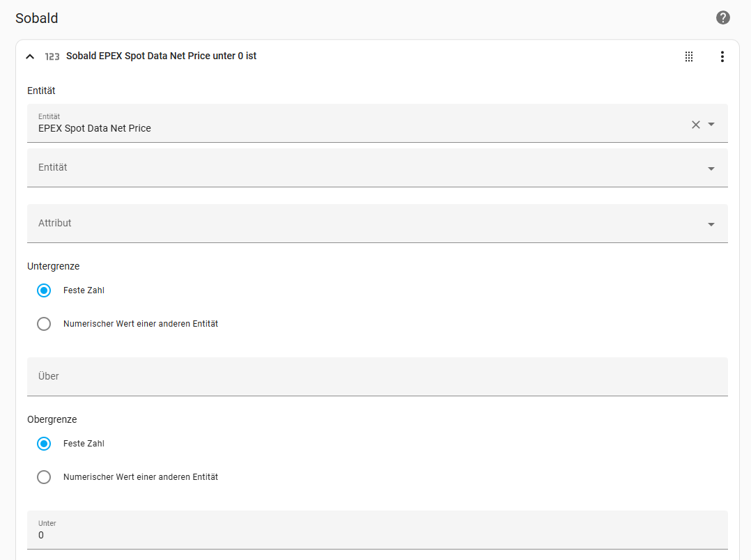Click the empty Entität picker field
This screenshot has height=560, width=751.
tap(348, 168)
